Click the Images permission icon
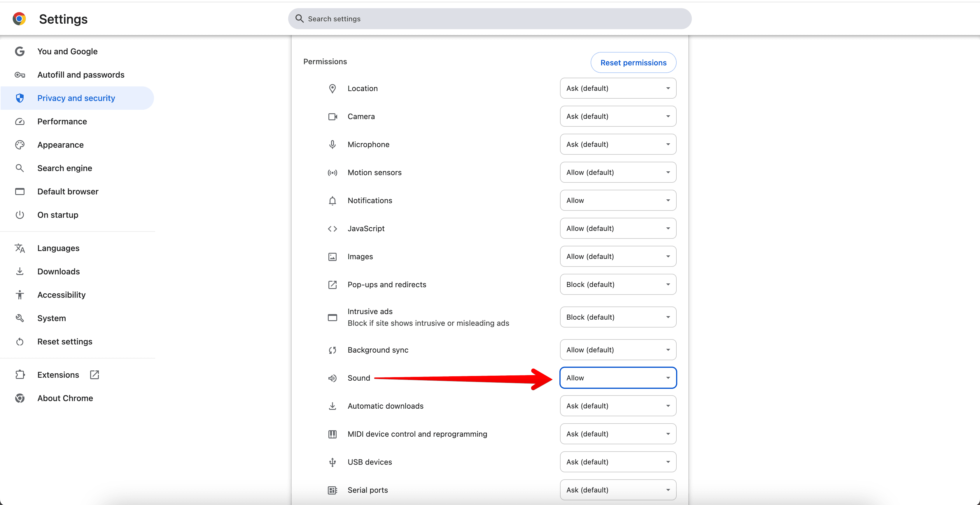980x505 pixels. coord(332,257)
